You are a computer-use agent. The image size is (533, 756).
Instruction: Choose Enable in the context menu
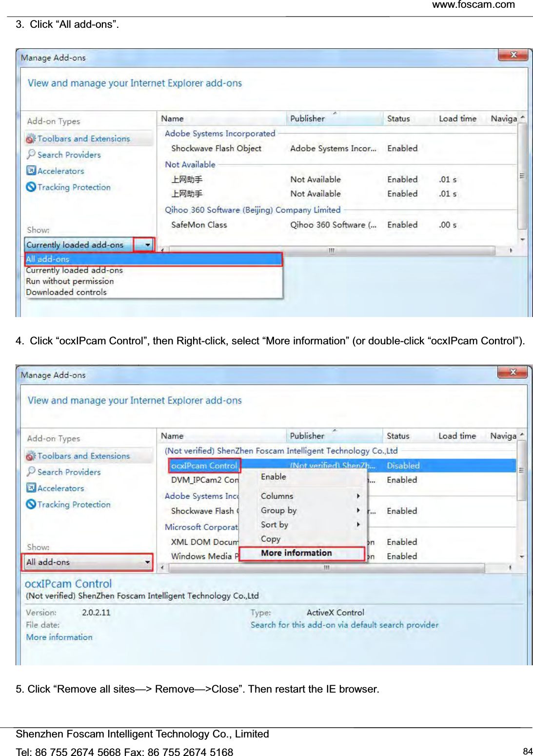[303, 477]
